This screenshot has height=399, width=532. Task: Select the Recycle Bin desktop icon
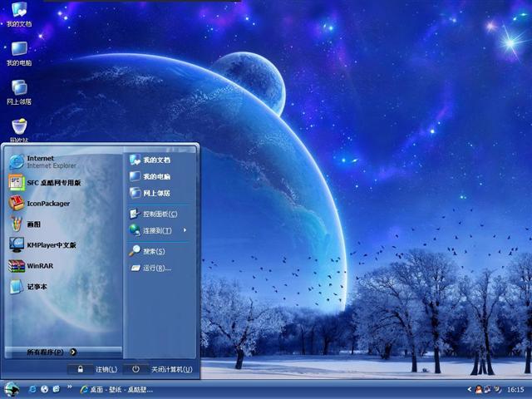click(x=19, y=130)
